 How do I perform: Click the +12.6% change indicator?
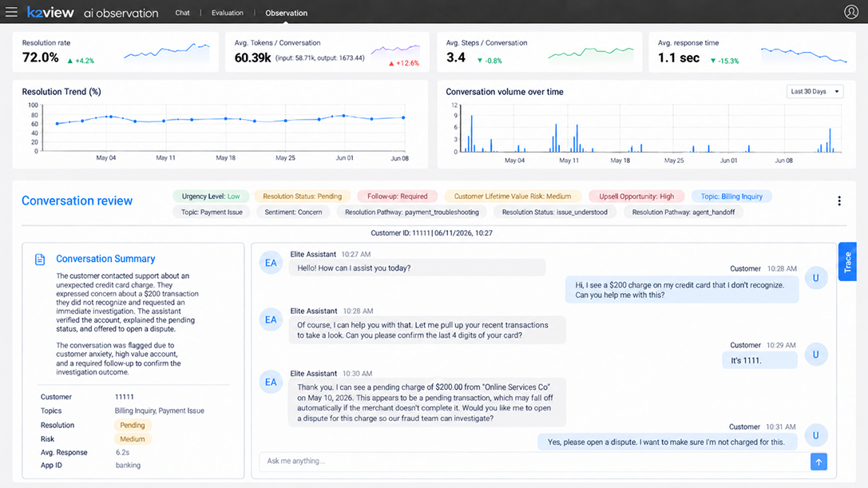coord(404,63)
